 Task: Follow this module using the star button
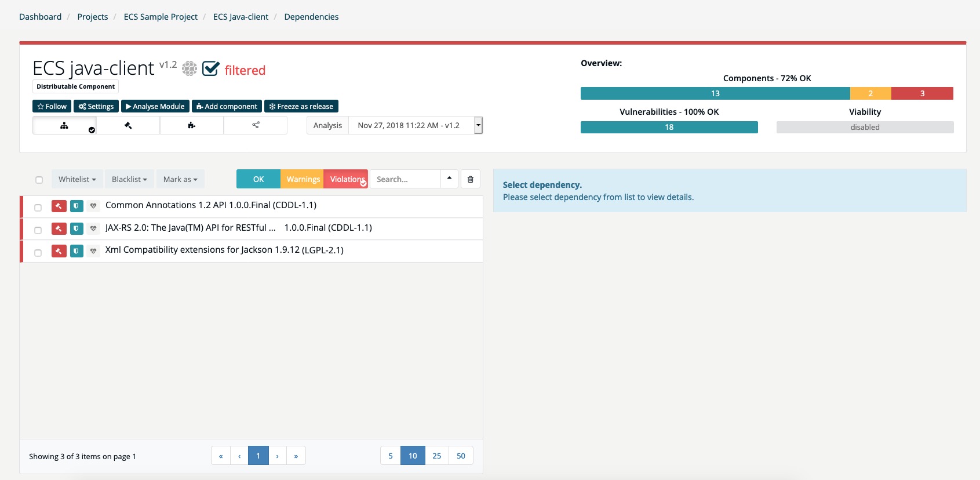[52, 107]
